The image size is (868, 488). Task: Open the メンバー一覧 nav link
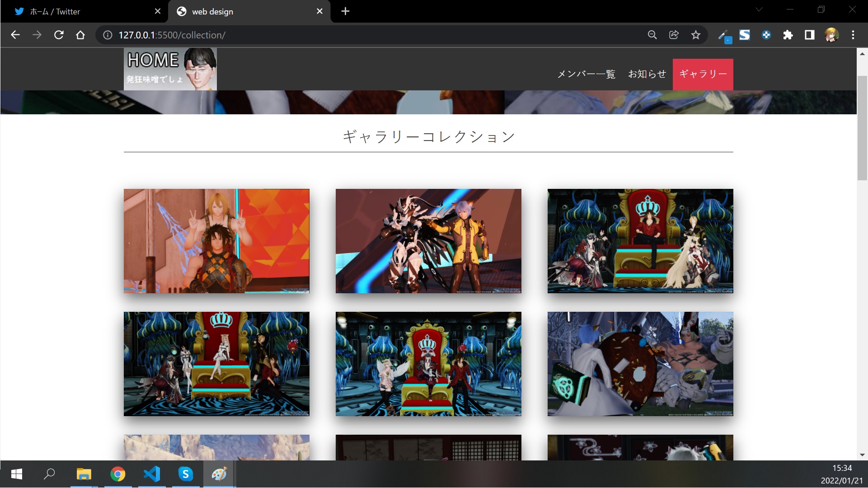click(x=586, y=74)
